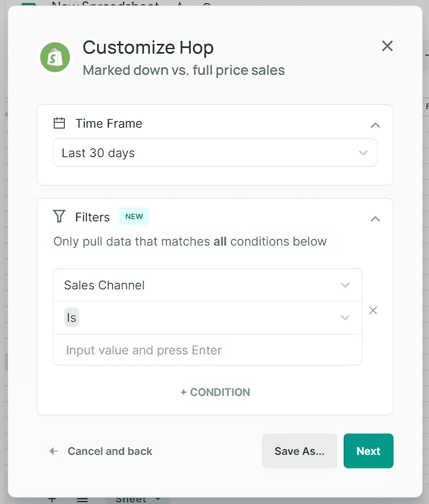Viewport: 429px width, 504px height.
Task: Open the Sales Channel field dropdown
Action: 207,285
